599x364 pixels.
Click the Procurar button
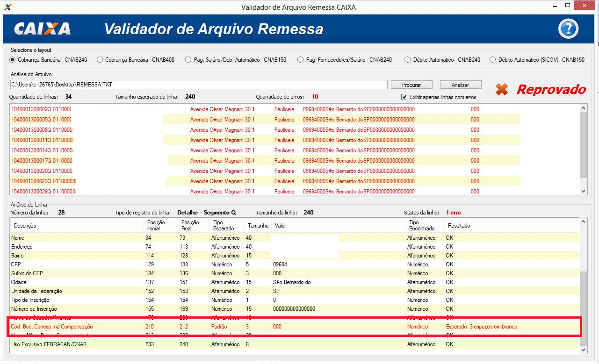(411, 85)
